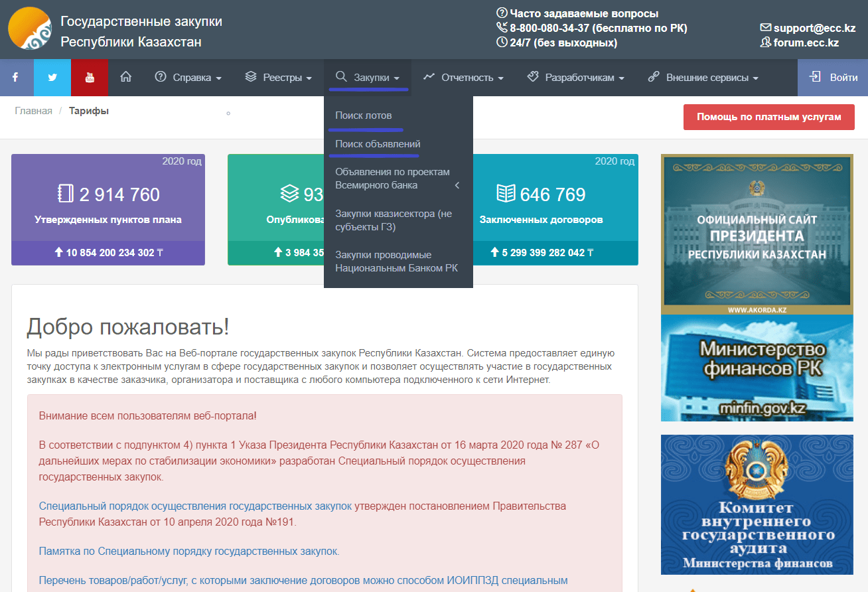The height and width of the screenshot is (592, 868).
Task: Open the Разработчикам menu
Action: pos(575,78)
